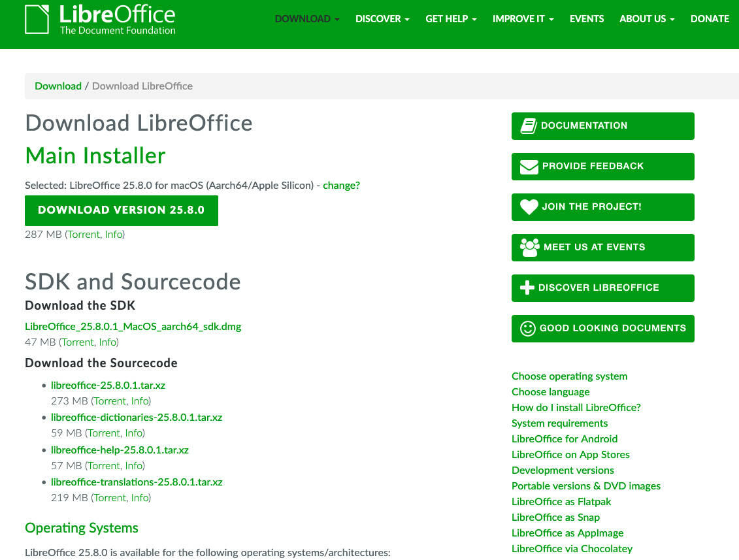Click the smiley icon on Good Looking Documents
The height and width of the screenshot is (560, 739).
click(x=527, y=328)
